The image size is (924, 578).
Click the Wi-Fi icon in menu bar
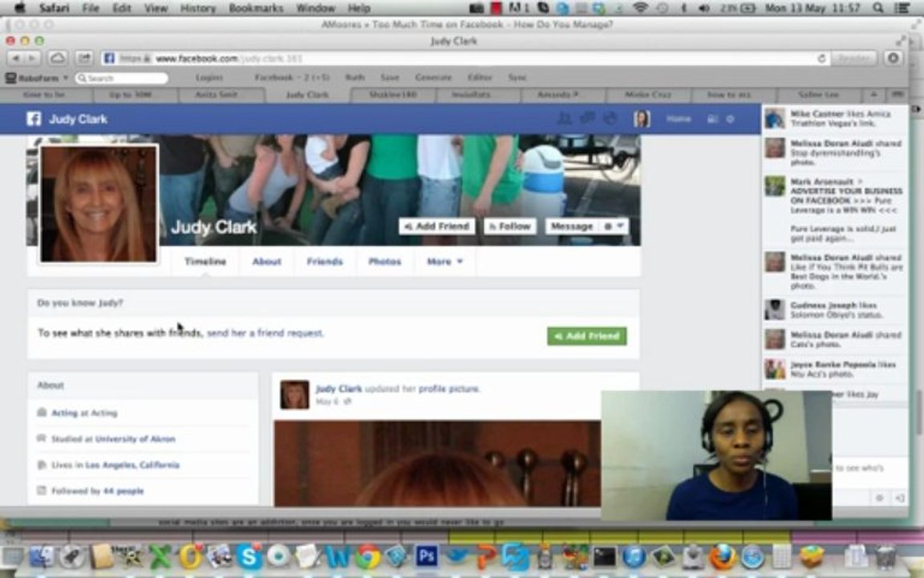tap(641, 8)
